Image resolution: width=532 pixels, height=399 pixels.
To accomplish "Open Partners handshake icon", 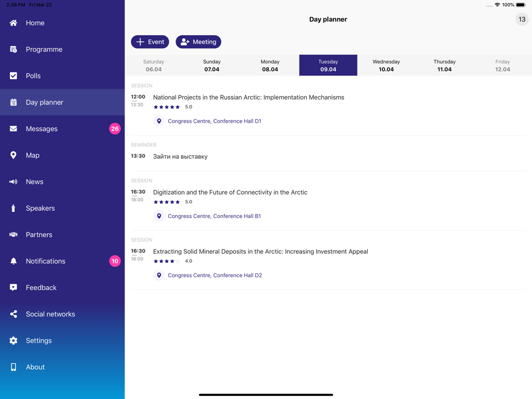I will pyautogui.click(x=13, y=235).
